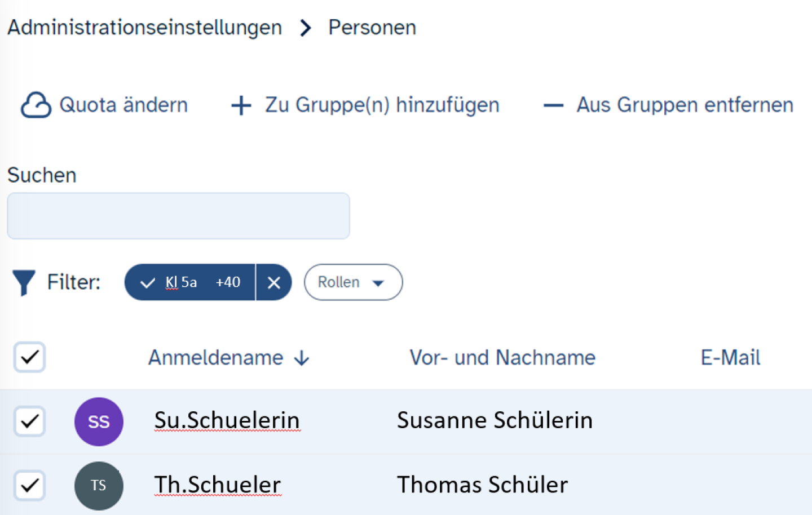
Task: Click the plus icon to add to groups
Action: coord(241,105)
